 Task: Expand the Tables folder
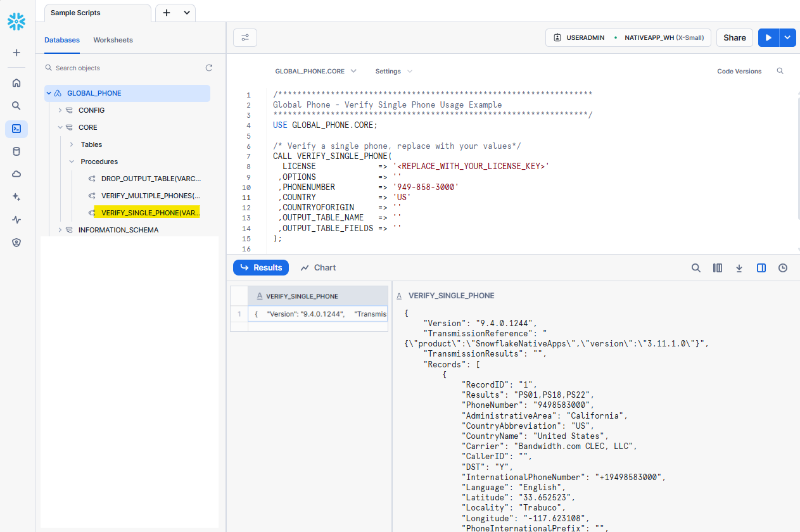pyautogui.click(x=72, y=144)
